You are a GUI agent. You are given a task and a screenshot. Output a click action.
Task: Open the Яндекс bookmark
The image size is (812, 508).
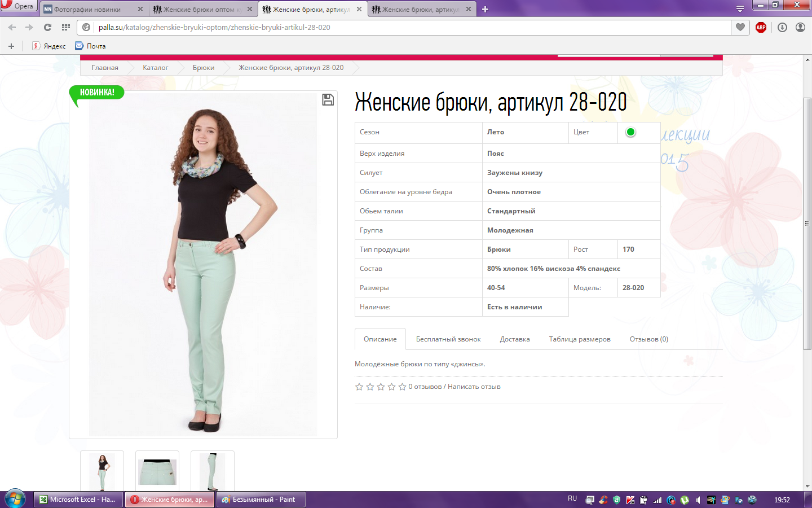(x=49, y=46)
